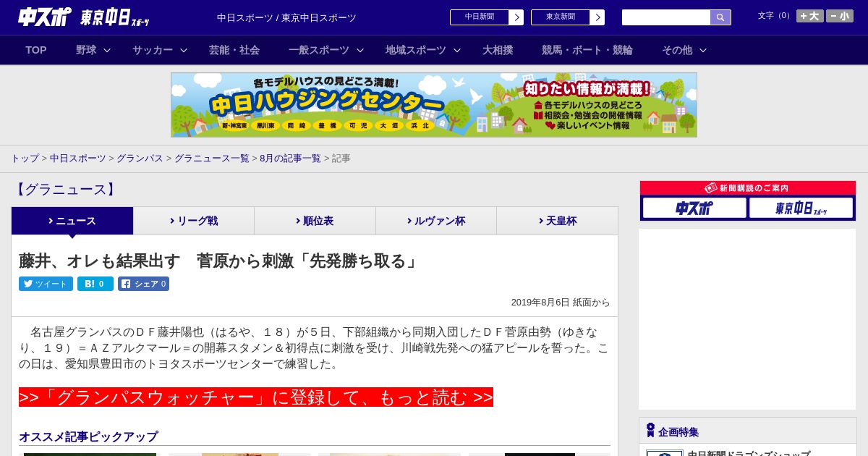Click 中スポ subscription button in sidebar
868x456 pixels.
pyautogui.click(x=694, y=208)
